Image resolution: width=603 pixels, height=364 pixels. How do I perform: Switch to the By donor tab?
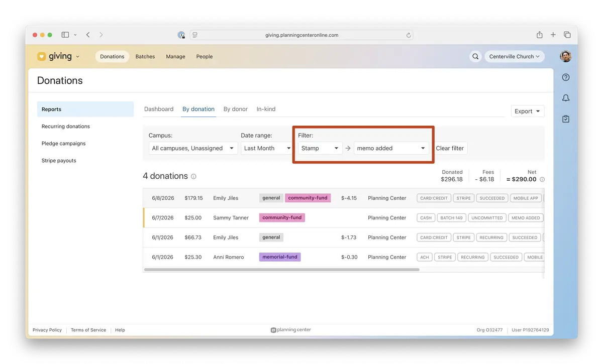pyautogui.click(x=236, y=109)
